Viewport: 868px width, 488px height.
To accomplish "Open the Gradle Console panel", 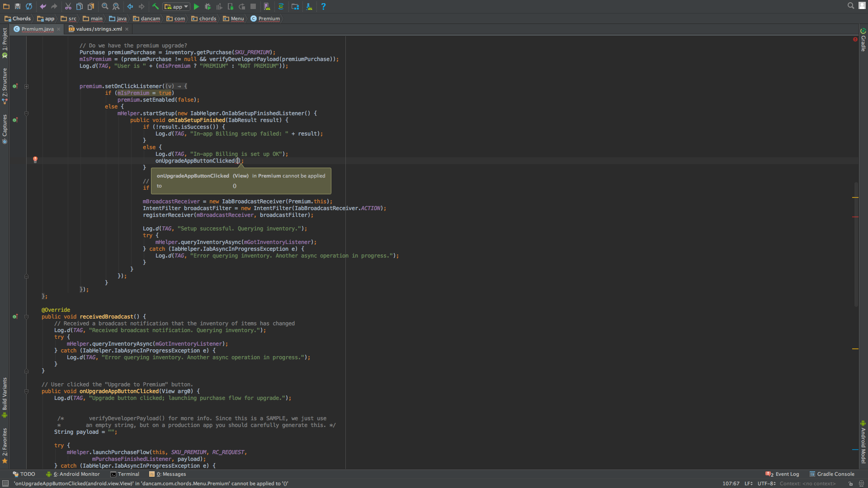I will 832,474.
